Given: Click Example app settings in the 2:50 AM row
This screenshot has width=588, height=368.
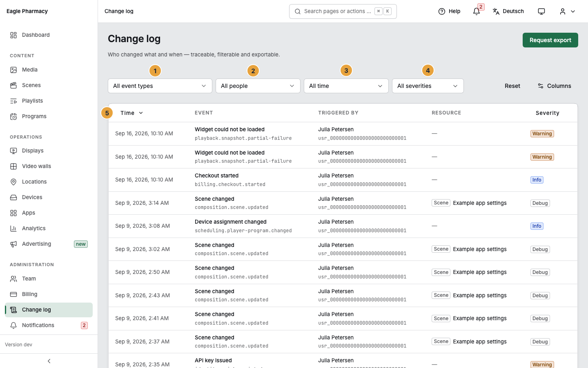Looking at the screenshot, I should pyautogui.click(x=480, y=272).
